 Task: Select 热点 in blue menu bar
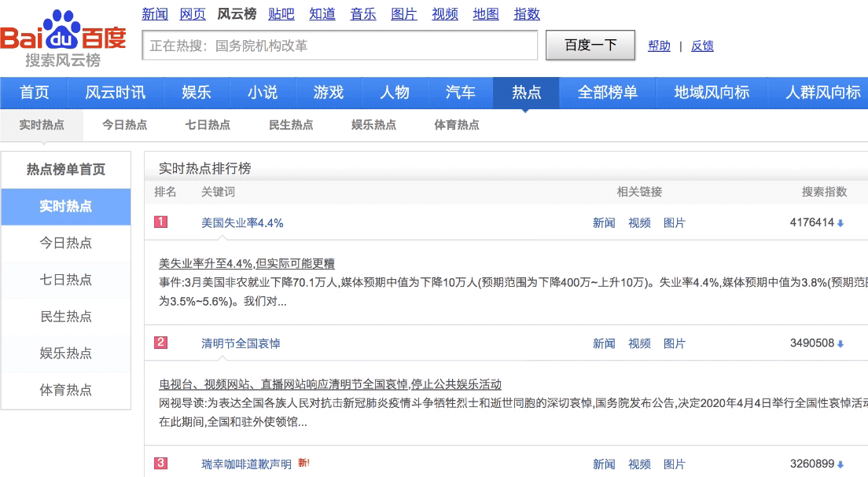526,93
